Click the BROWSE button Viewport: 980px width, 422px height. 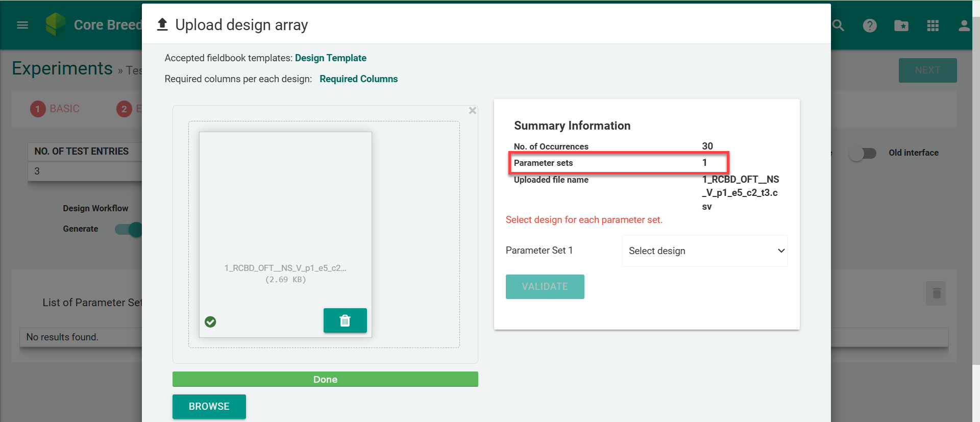click(x=209, y=407)
